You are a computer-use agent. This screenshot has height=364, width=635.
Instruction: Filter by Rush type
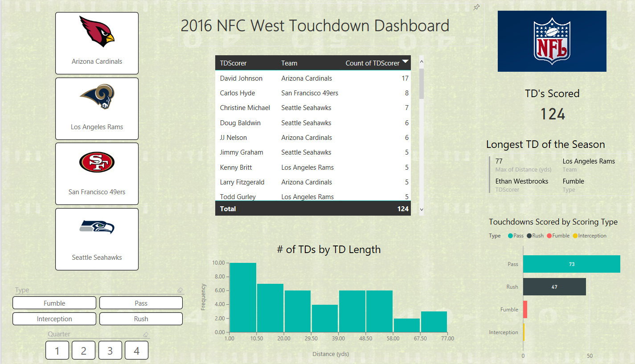141,319
